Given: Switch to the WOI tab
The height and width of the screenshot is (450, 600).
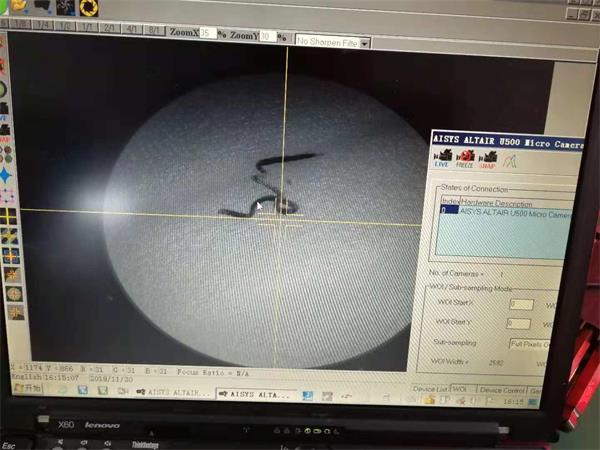Looking at the screenshot, I should [459, 389].
